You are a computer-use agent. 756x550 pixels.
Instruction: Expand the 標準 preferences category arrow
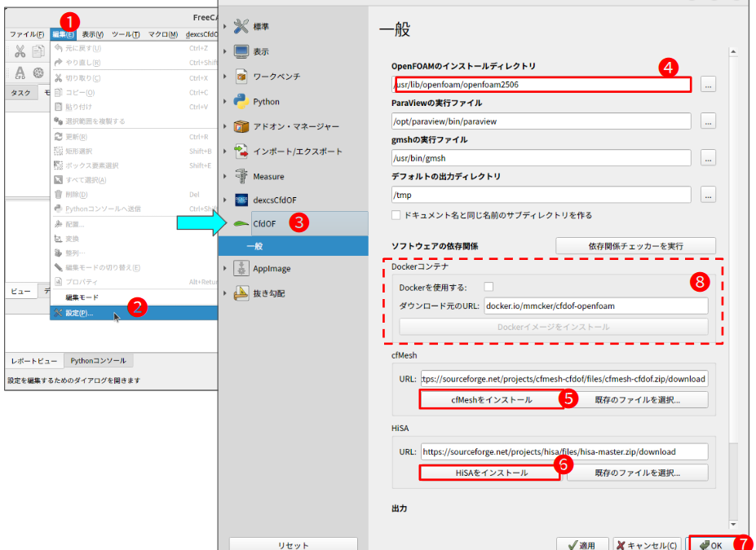click(225, 27)
